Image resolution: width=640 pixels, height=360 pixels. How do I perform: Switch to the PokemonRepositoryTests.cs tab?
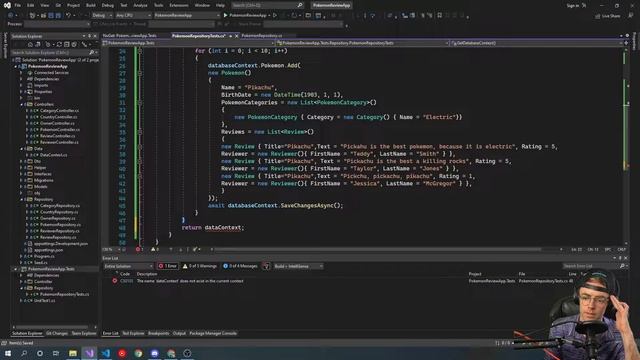pyautogui.click(x=198, y=36)
